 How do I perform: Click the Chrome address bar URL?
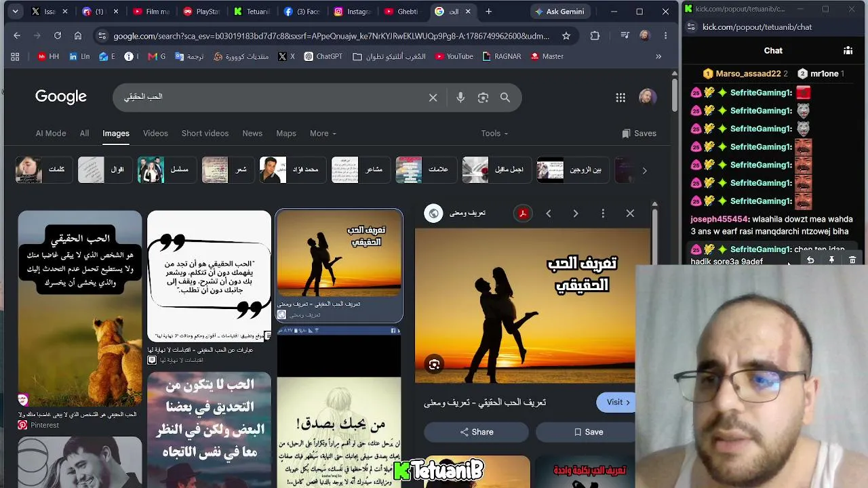(x=331, y=36)
